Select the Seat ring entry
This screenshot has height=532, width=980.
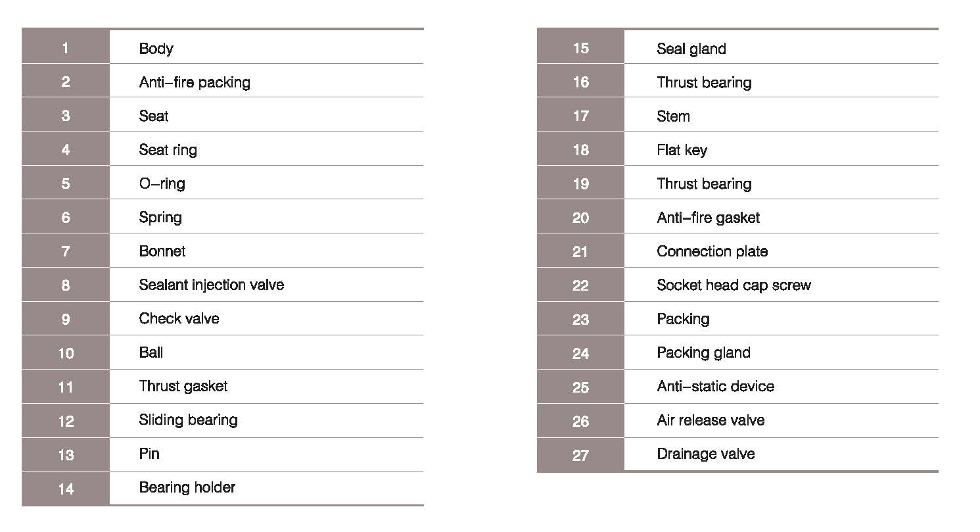coord(168,150)
